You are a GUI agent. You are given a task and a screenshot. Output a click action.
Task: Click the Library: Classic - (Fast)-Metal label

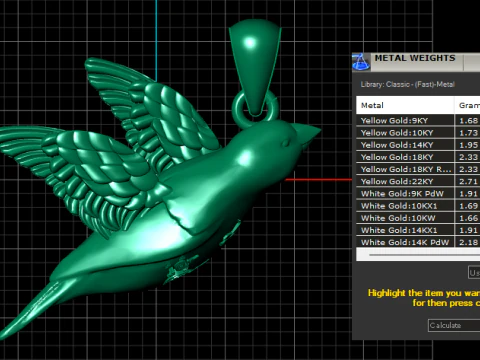pyautogui.click(x=407, y=84)
